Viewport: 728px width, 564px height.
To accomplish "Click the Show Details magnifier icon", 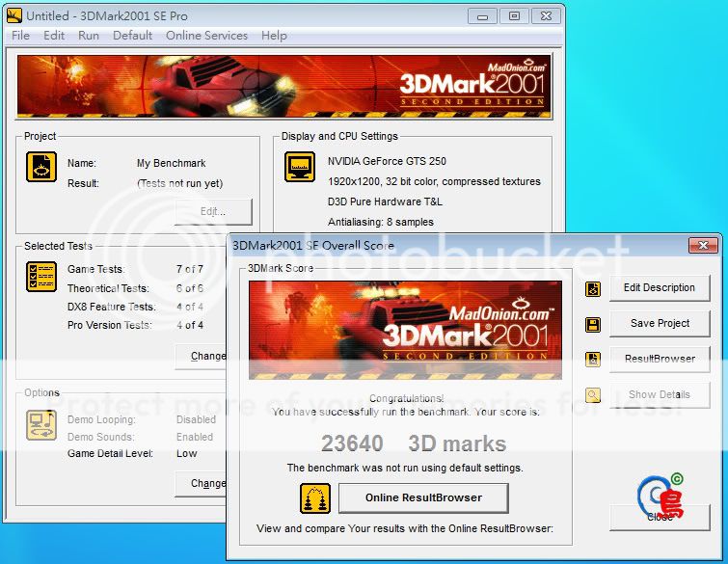I will (593, 394).
